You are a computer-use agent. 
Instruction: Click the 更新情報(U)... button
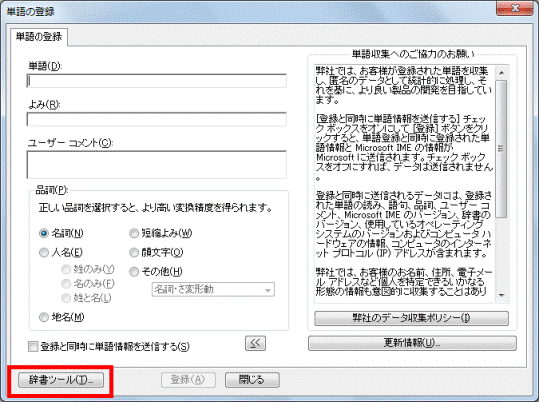tap(412, 343)
